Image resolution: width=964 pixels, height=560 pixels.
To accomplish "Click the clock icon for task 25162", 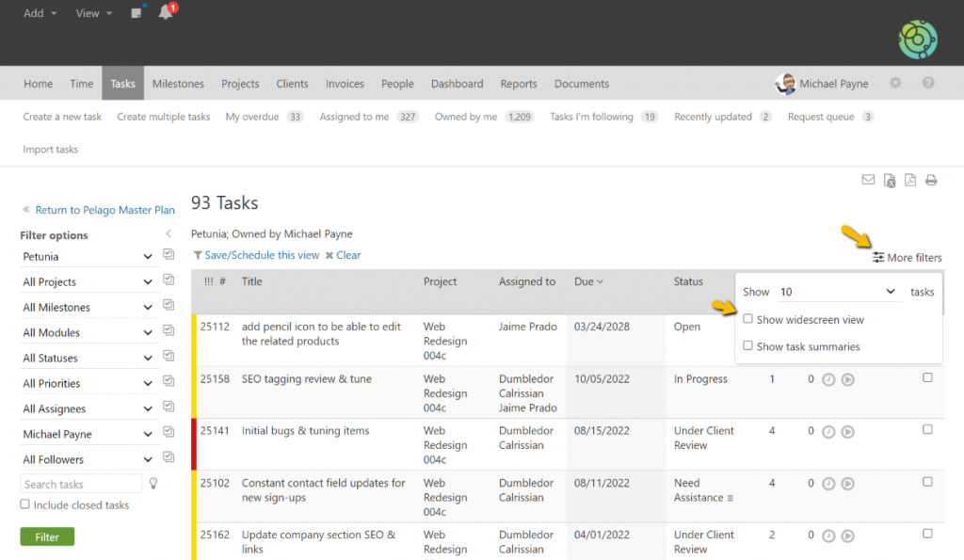I will tap(828, 536).
